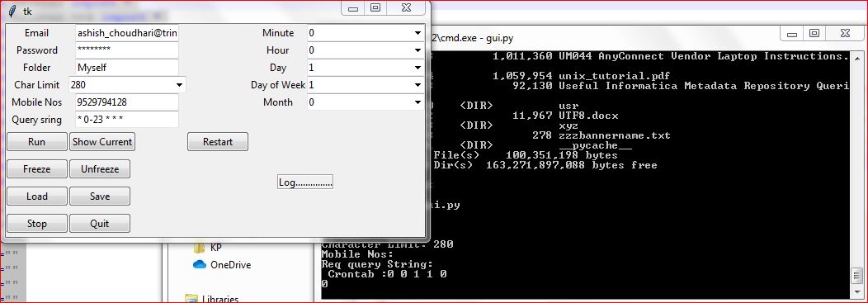Select the OneDrive cloud icon
This screenshot has width=868, height=303.
(x=200, y=265)
